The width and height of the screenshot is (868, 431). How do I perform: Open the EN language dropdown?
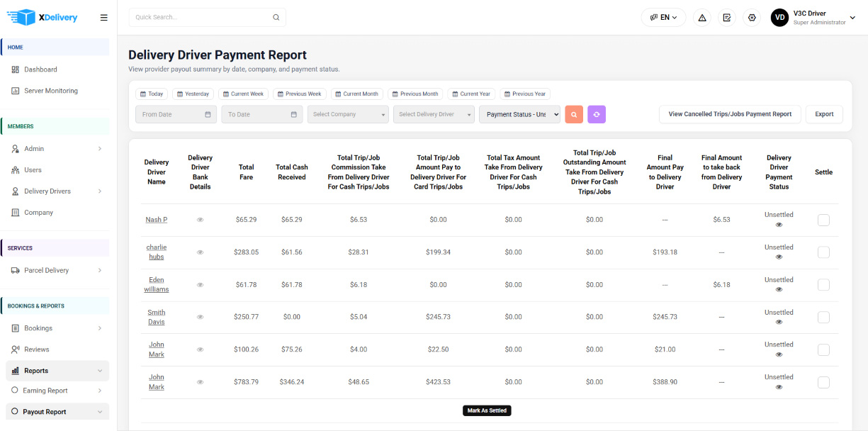(x=663, y=18)
